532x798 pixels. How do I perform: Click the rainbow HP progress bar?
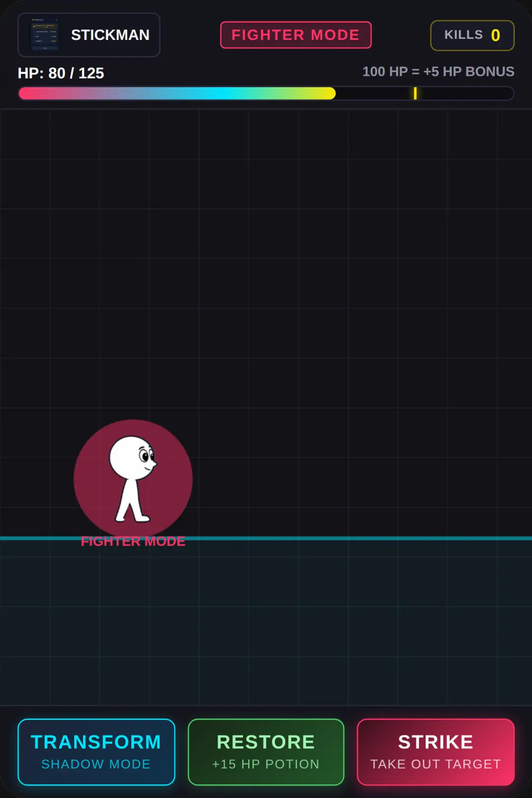(266, 94)
